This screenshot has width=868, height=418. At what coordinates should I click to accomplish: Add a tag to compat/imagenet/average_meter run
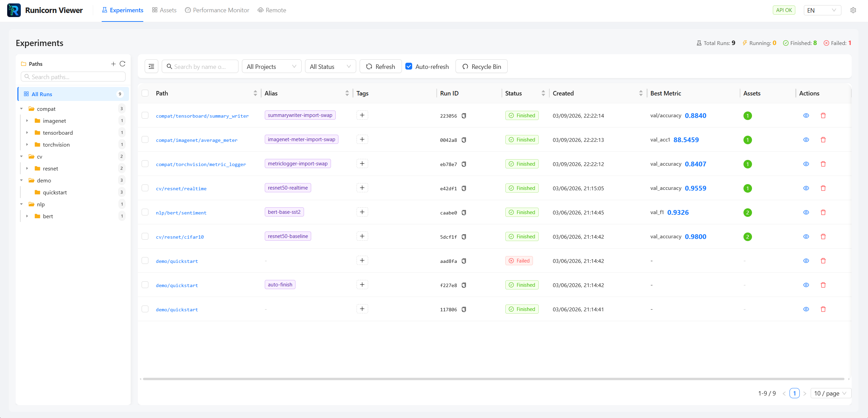tap(362, 139)
